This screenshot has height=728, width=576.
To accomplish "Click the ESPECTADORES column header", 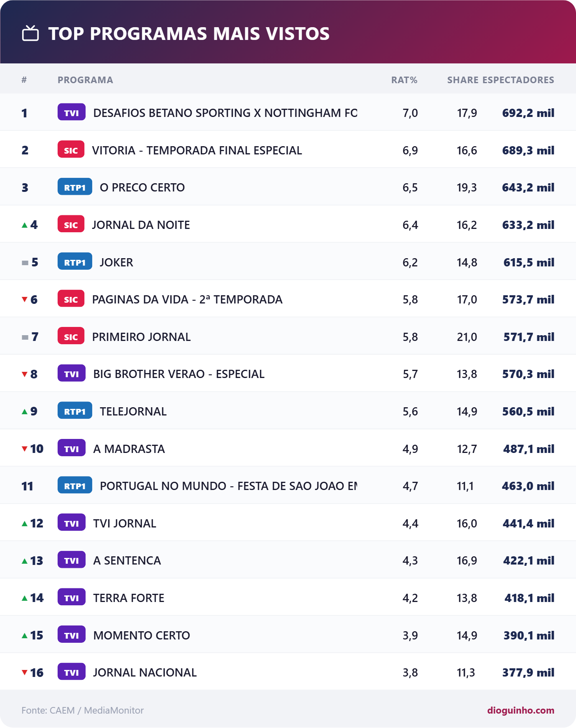I will pos(518,80).
